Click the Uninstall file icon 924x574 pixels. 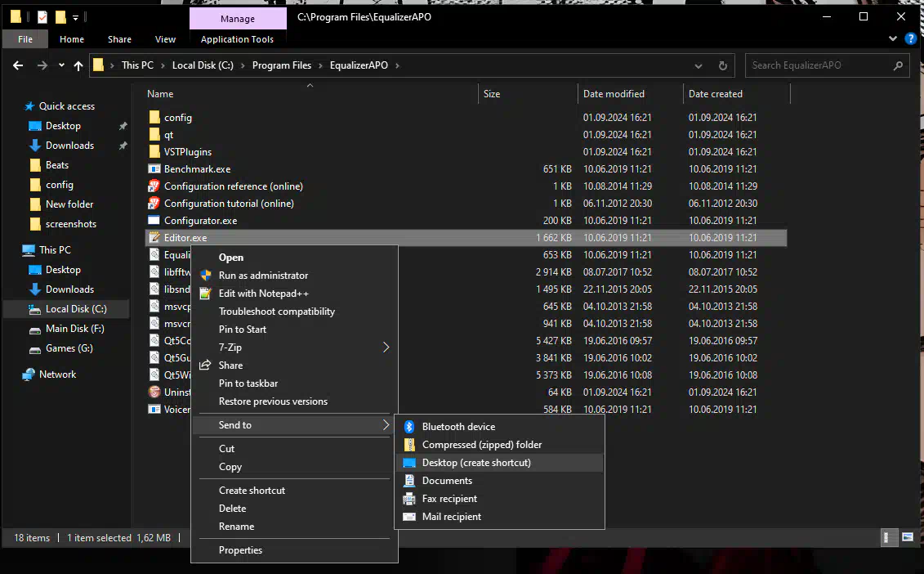point(154,392)
